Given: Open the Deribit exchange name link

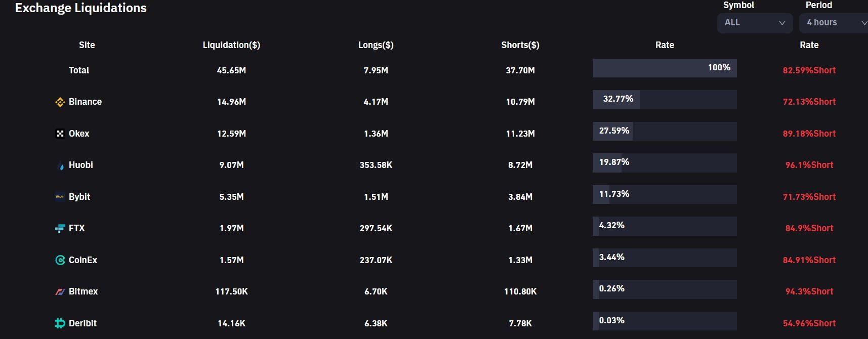Looking at the screenshot, I should (x=82, y=323).
